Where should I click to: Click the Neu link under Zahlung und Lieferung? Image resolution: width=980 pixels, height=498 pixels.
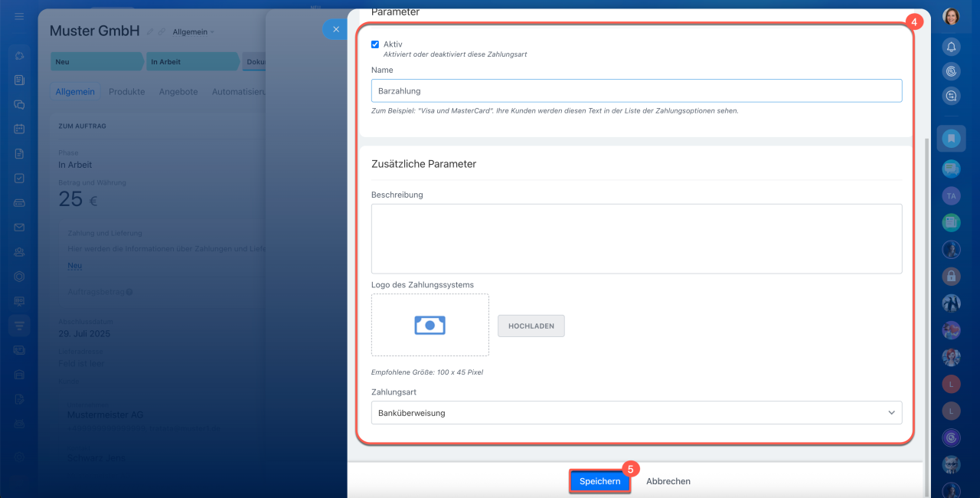click(75, 266)
